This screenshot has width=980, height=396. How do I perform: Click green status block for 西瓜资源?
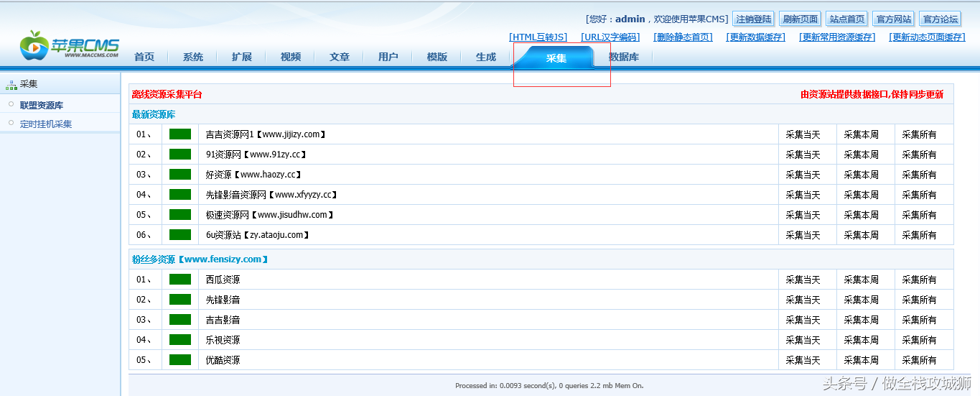tap(180, 280)
